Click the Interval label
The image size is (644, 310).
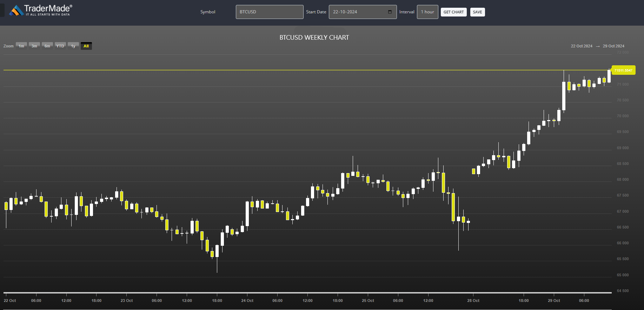[407, 12]
